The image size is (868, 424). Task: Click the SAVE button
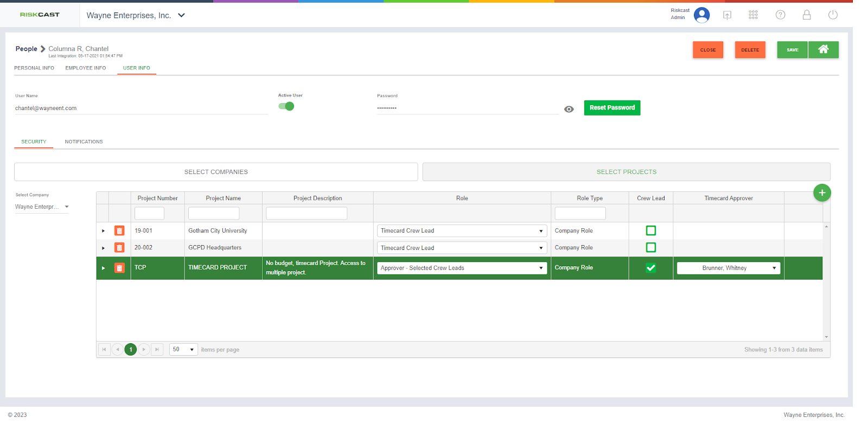(793, 50)
